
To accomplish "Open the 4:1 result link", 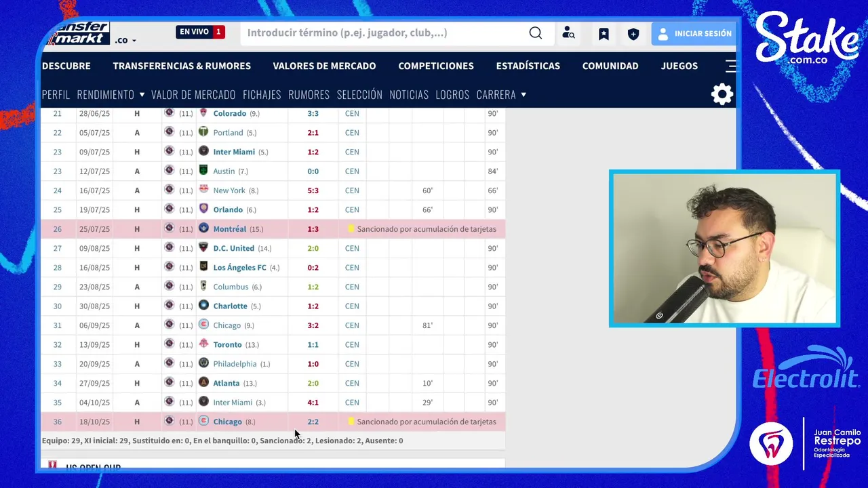I will [313, 403].
